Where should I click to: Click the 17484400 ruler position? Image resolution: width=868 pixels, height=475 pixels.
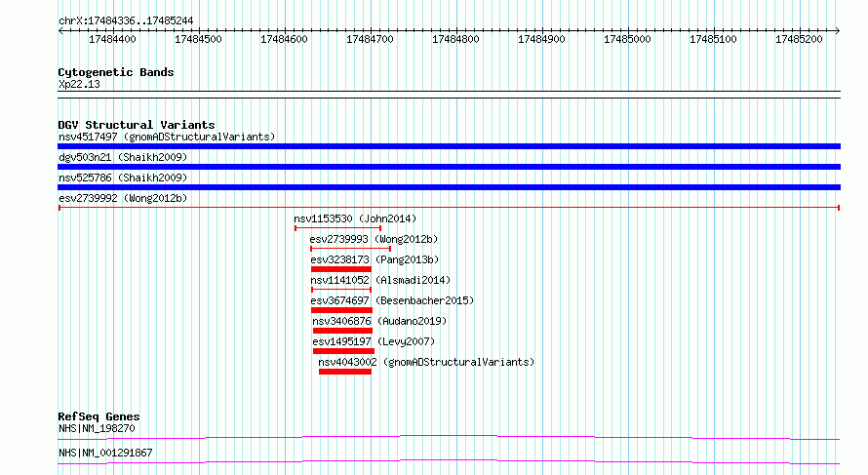[112, 39]
